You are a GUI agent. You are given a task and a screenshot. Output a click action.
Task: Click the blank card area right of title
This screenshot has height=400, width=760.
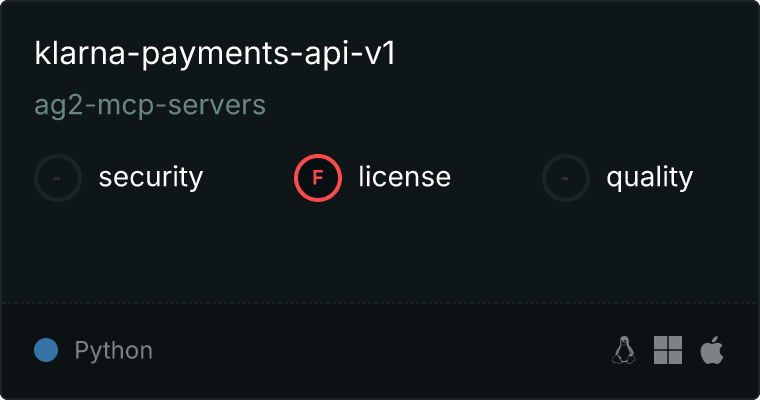(x=577, y=53)
